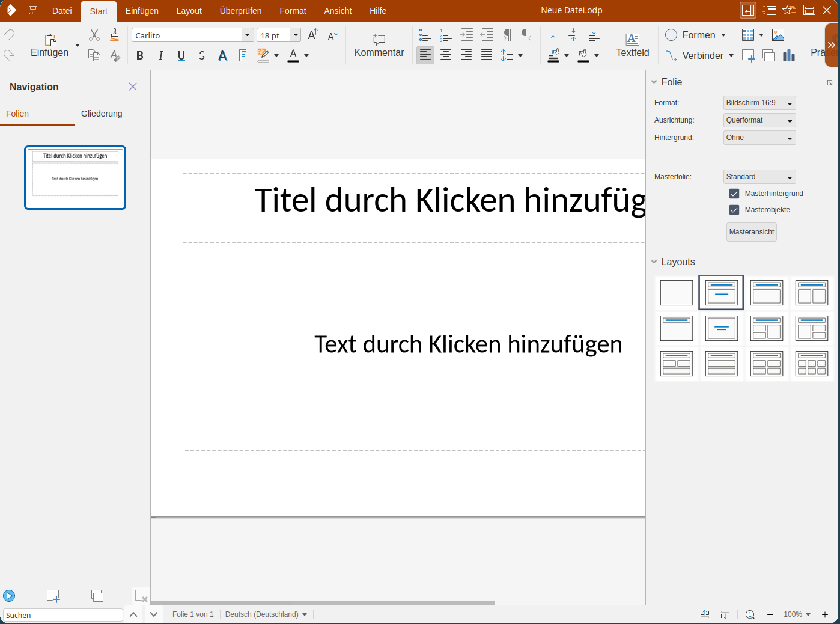
Task: Insert a Textfeld text box
Action: coord(632,45)
